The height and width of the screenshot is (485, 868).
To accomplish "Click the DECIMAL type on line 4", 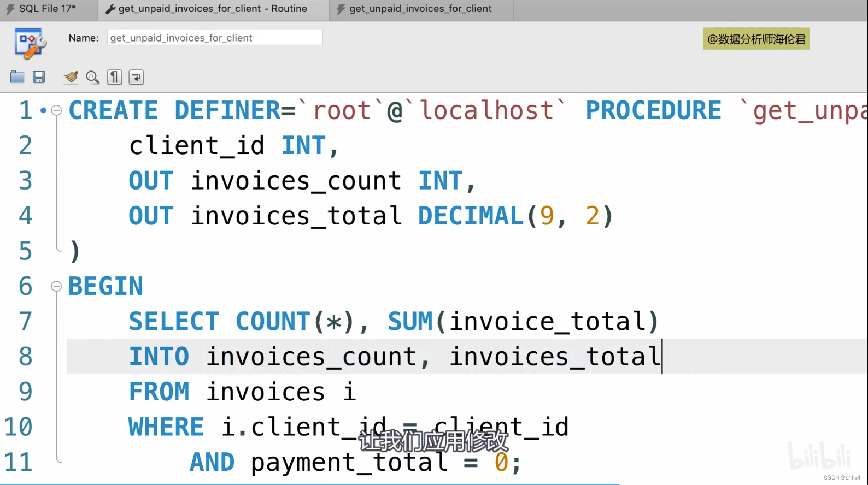I will [471, 216].
